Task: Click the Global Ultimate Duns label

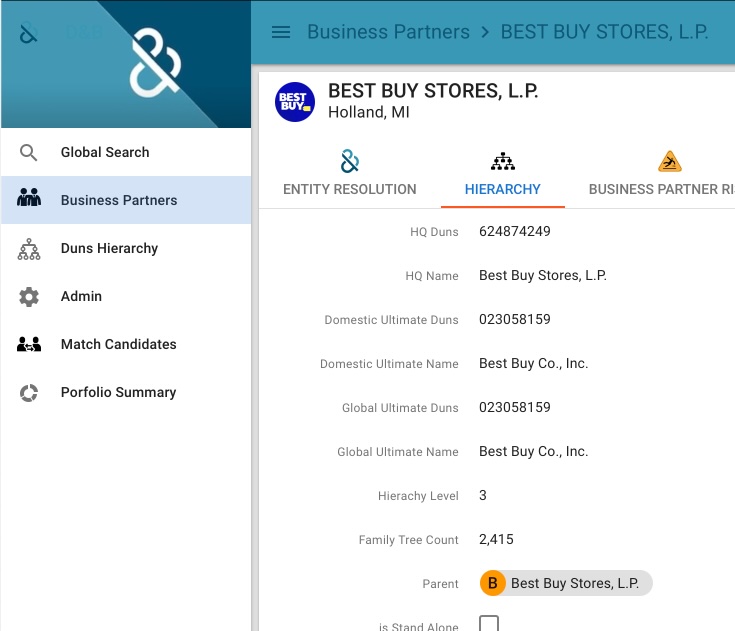Action: click(400, 408)
